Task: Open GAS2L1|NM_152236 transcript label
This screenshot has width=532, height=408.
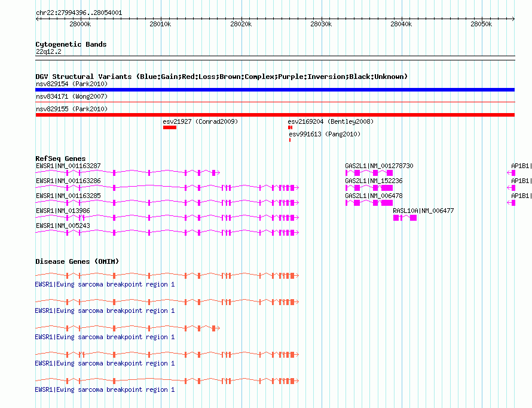Action: tap(374, 181)
